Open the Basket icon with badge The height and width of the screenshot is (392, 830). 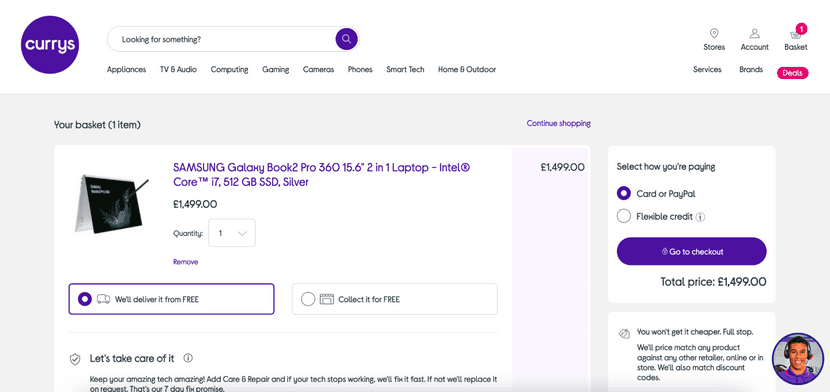click(797, 33)
